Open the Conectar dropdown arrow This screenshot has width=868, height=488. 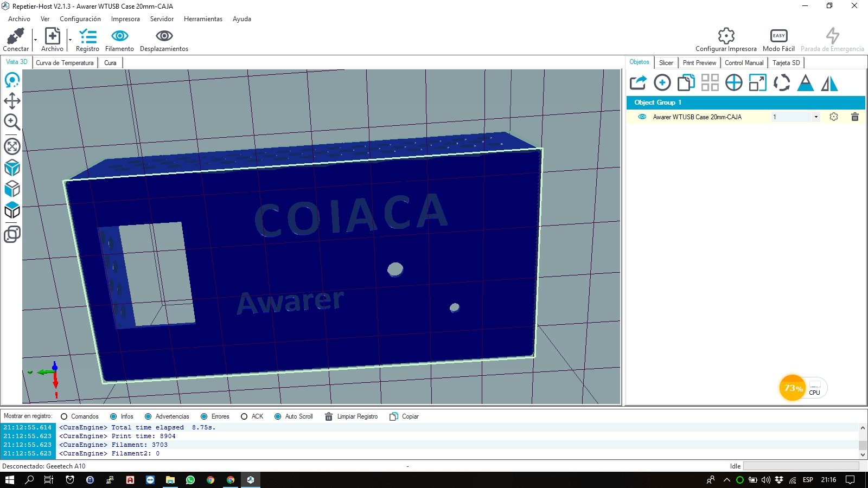click(35, 40)
